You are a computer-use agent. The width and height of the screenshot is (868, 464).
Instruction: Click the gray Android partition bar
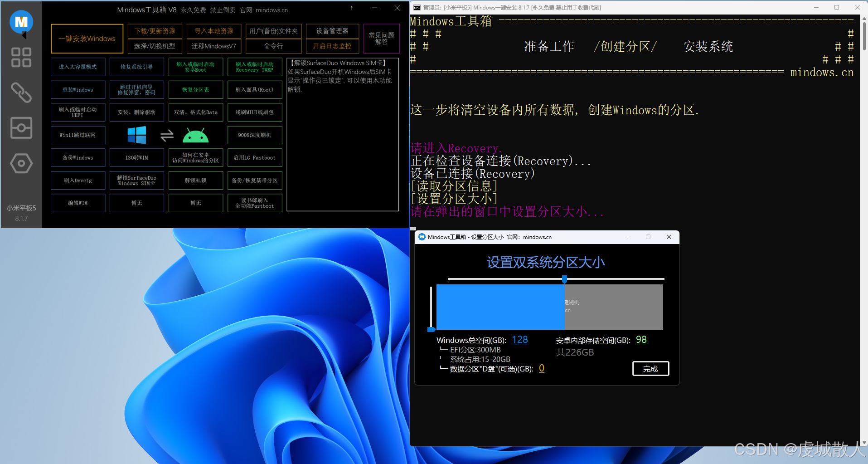614,307
